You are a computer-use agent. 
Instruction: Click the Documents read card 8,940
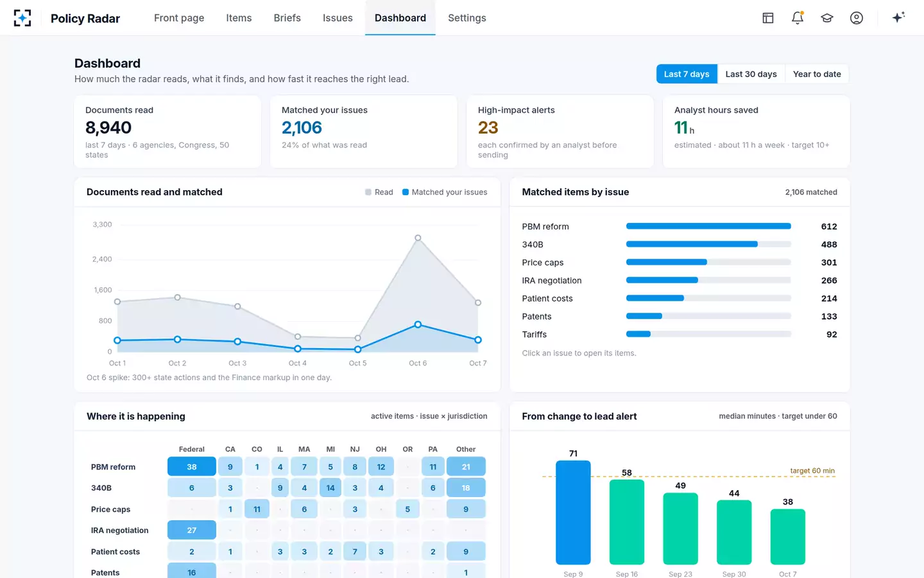point(167,132)
